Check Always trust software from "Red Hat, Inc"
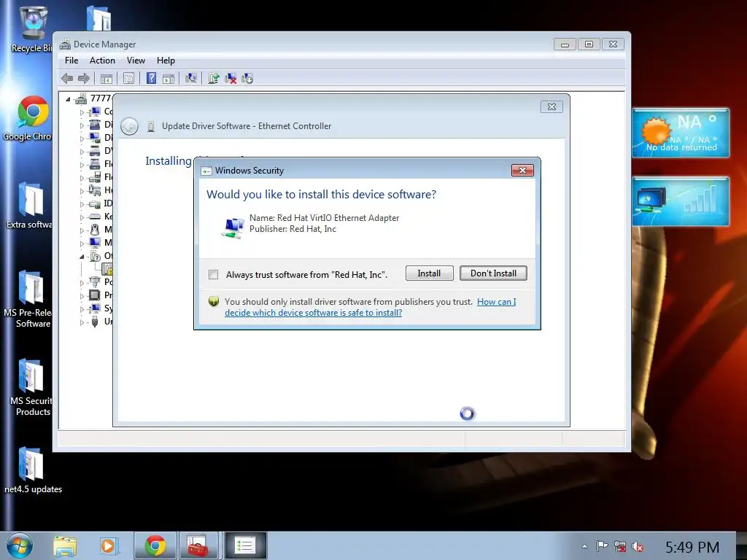 click(214, 275)
